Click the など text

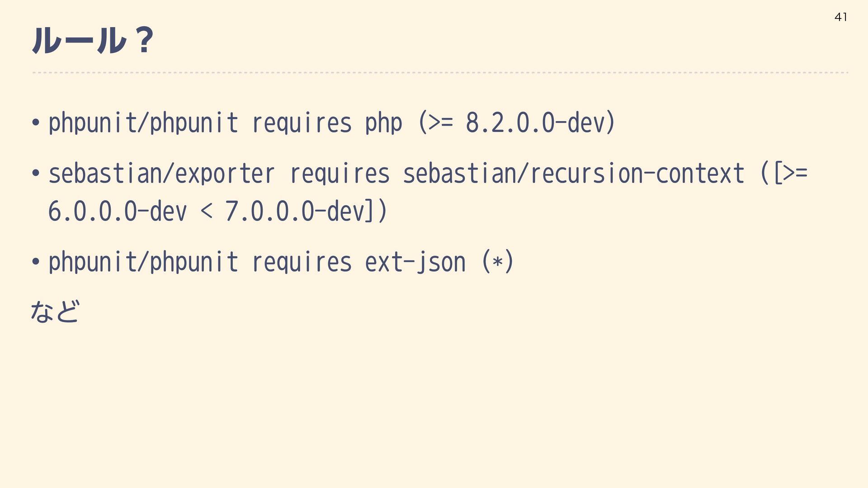[x=55, y=312]
